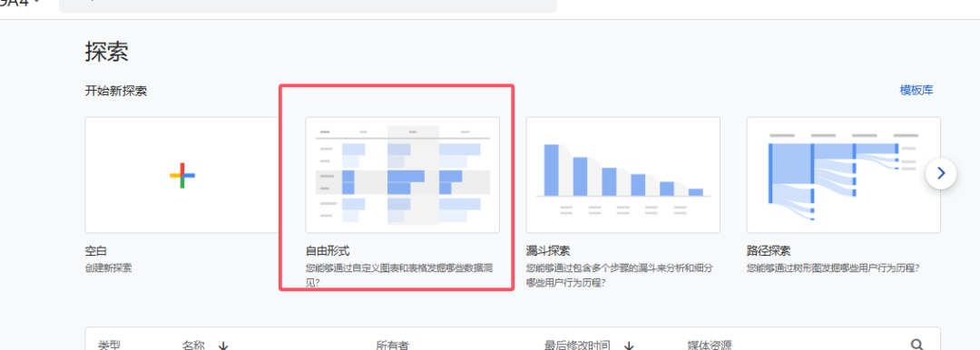Click the search icon in the table header
Screen dimensions: 980x350
[x=916, y=345]
